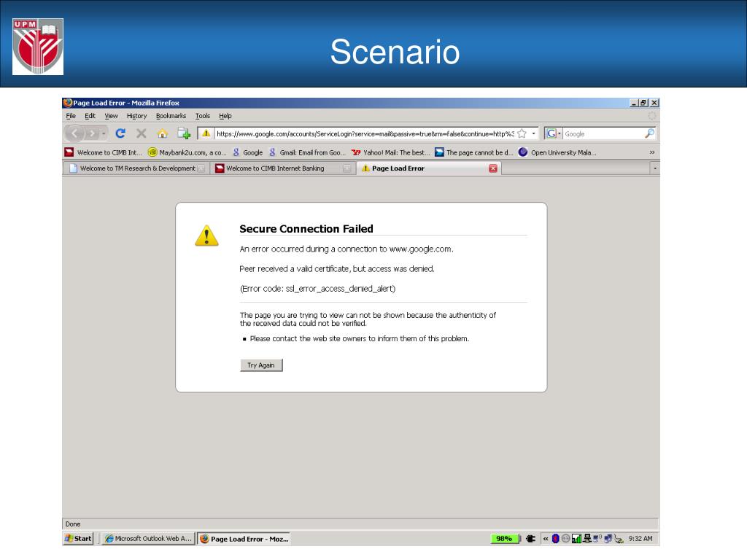
Task: Click the Firefox icon in the title bar
Action: click(x=68, y=102)
